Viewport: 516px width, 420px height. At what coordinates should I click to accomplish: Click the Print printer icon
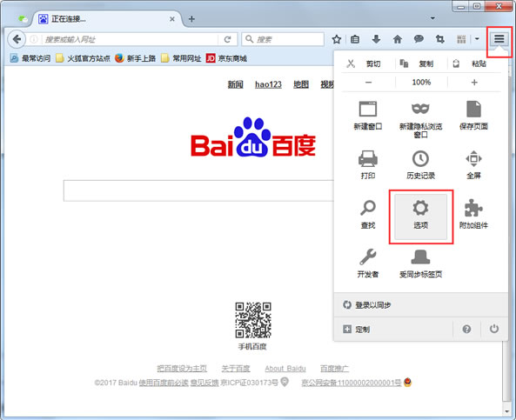[x=368, y=158]
